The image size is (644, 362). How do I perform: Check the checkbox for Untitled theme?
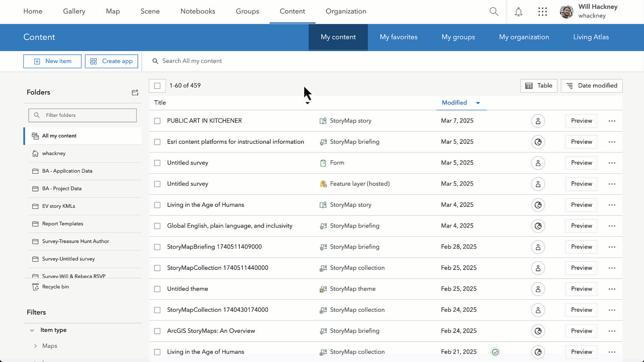(x=157, y=289)
